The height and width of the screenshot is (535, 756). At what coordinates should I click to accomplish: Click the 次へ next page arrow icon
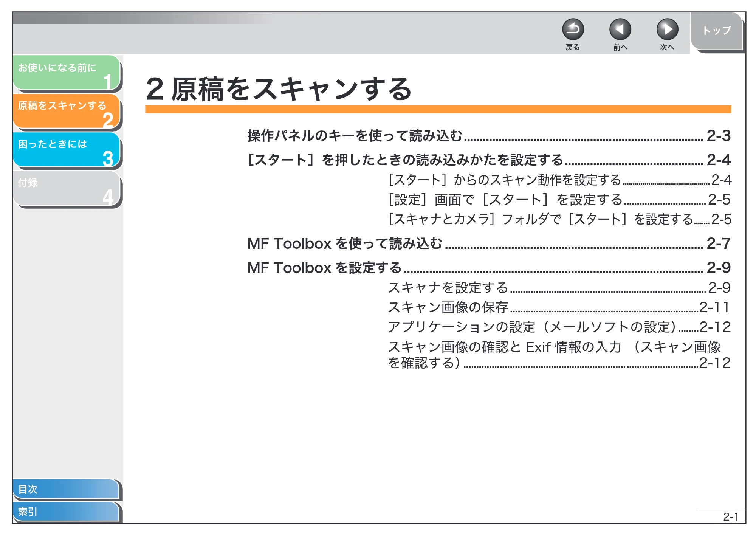[x=668, y=29]
